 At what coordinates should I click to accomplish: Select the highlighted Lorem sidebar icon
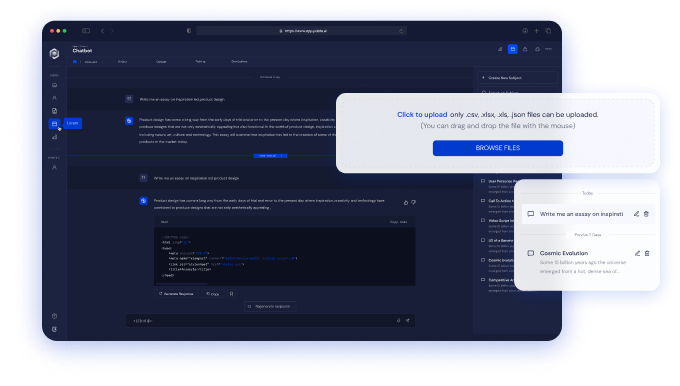point(54,124)
